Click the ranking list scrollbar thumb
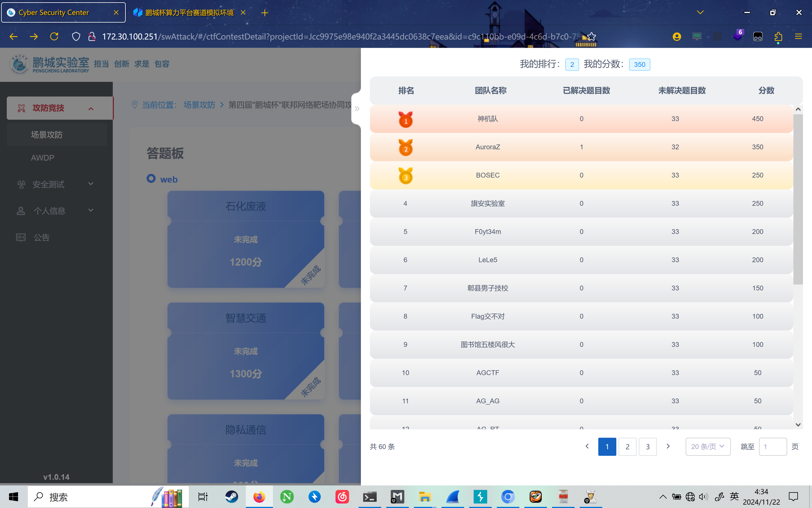Viewport: 812px width, 508px height. (798, 199)
